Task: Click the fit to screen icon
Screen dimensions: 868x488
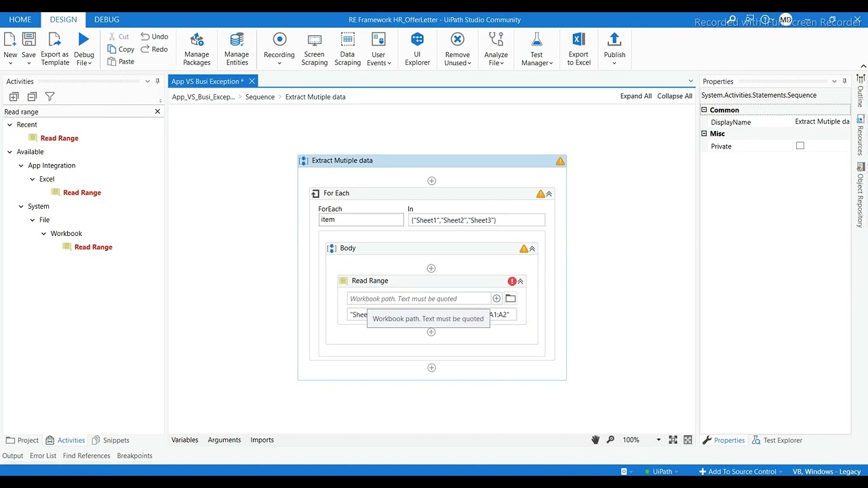Action: pos(673,440)
